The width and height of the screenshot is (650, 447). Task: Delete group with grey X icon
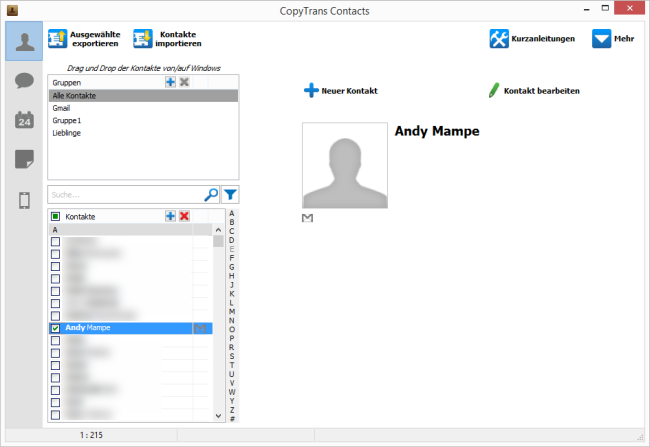point(184,82)
